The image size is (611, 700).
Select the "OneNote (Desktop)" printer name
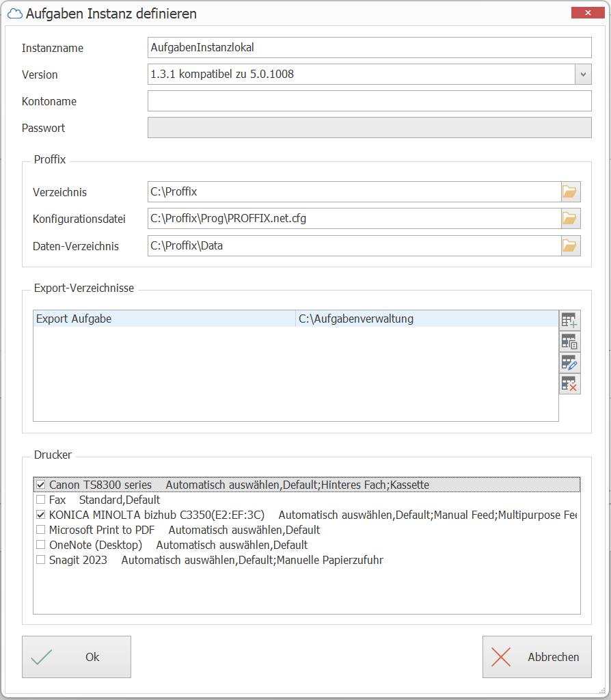pyautogui.click(x=96, y=545)
